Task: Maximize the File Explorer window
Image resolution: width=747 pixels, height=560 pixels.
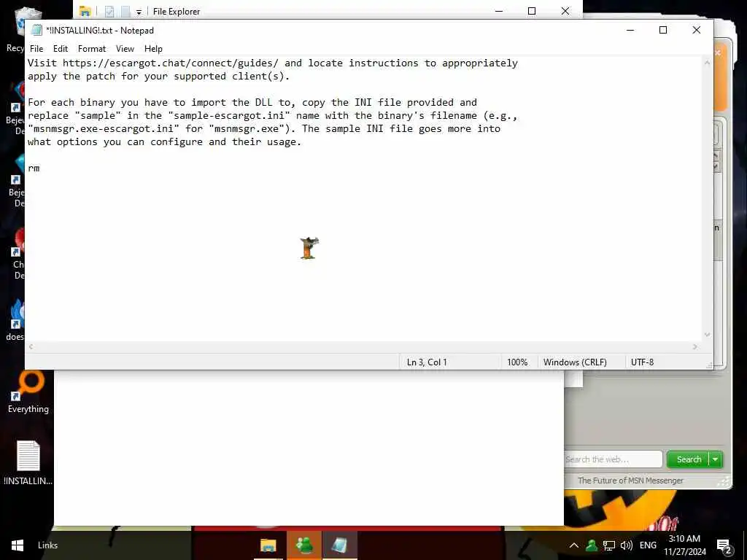Action: (x=532, y=11)
